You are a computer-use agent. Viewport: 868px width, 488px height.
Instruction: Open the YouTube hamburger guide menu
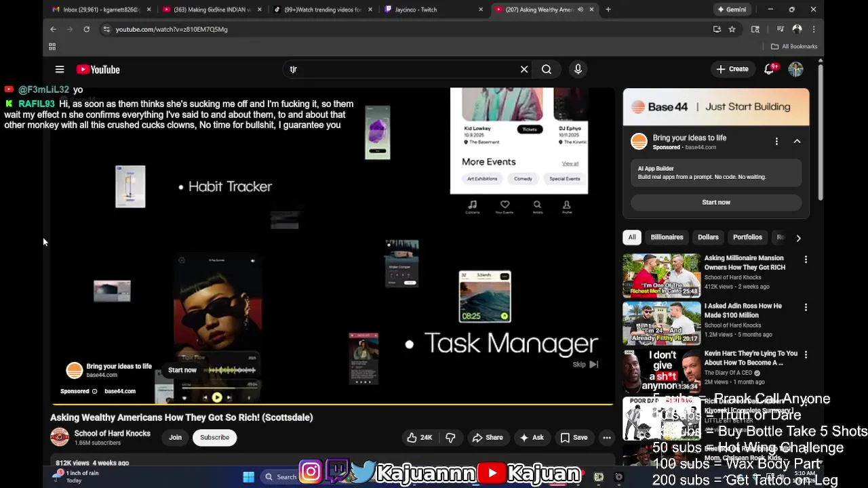click(60, 69)
